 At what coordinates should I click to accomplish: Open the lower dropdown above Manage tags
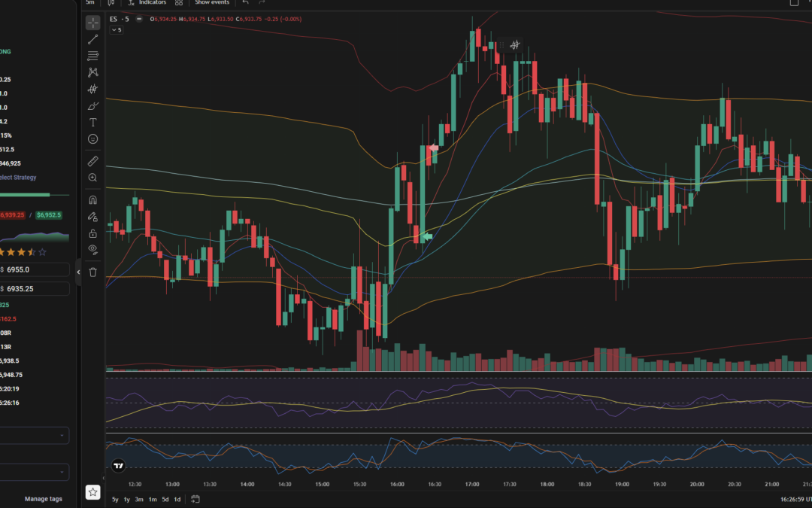click(x=35, y=472)
